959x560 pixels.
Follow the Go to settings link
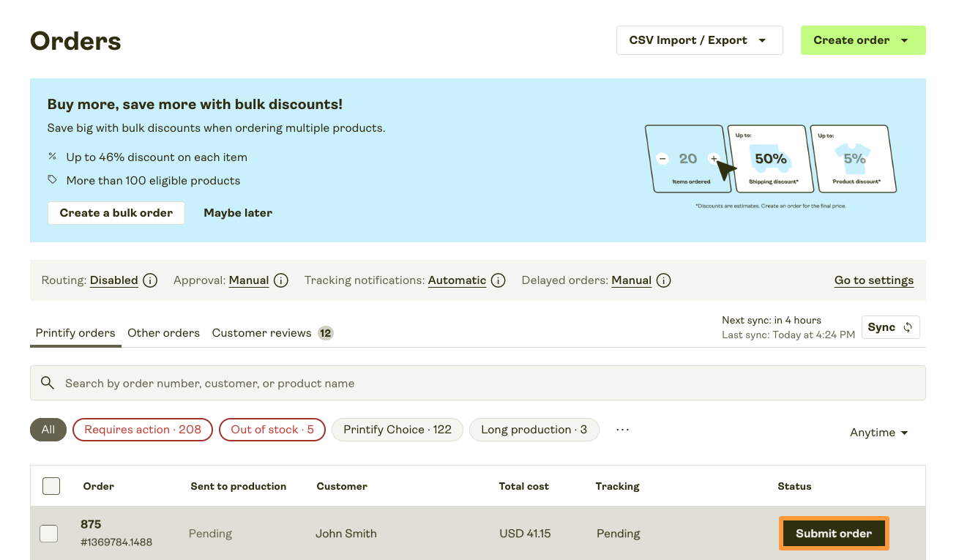873,280
